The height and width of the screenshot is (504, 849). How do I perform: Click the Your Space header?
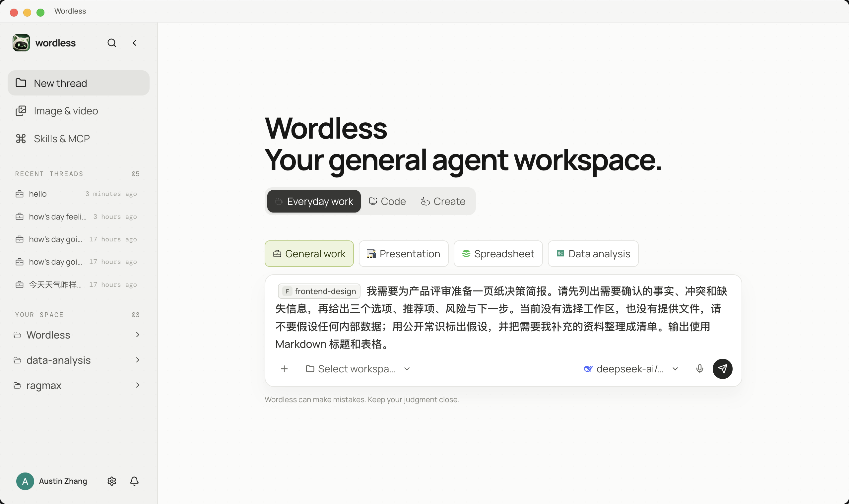pyautogui.click(x=39, y=315)
